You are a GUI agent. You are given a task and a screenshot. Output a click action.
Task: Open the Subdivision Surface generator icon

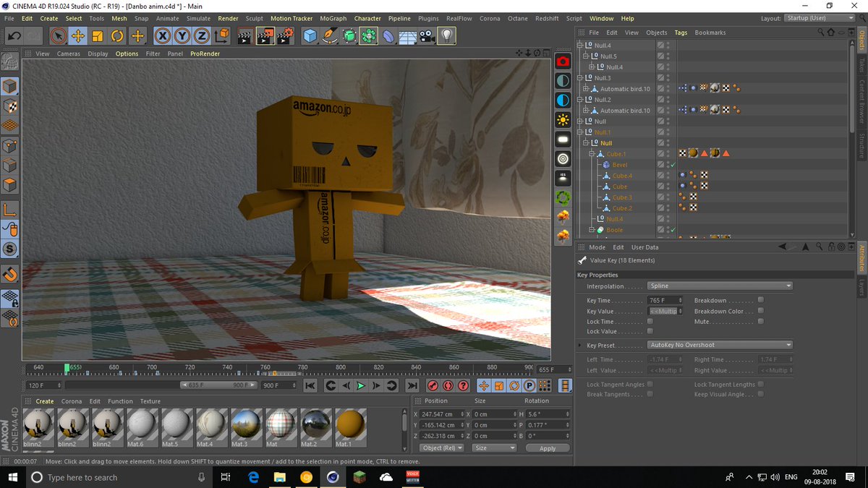[x=349, y=35]
